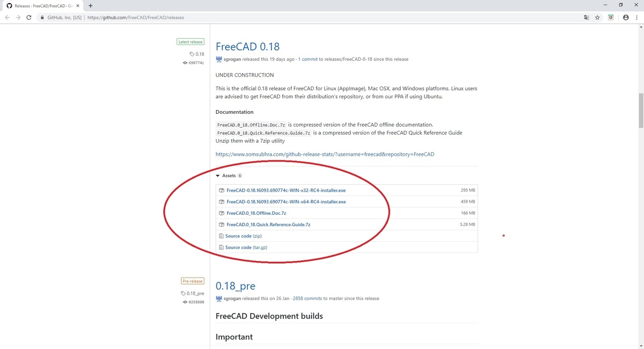Click the extension icon beside the bookmark star
The width and height of the screenshot is (644, 349).
click(x=611, y=17)
